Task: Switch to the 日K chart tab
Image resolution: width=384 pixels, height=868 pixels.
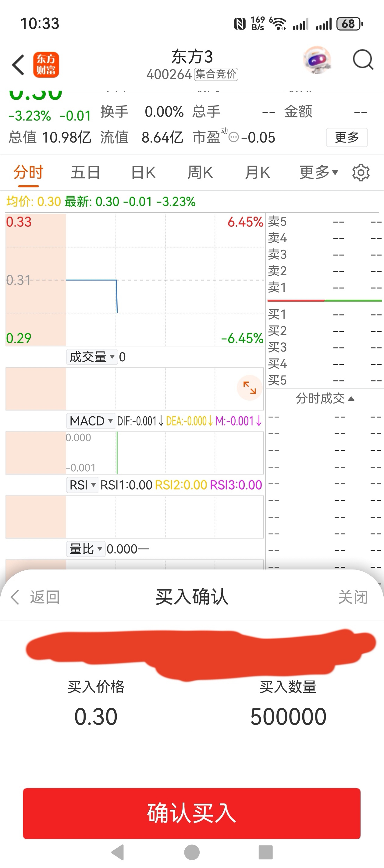Action: pos(143,172)
